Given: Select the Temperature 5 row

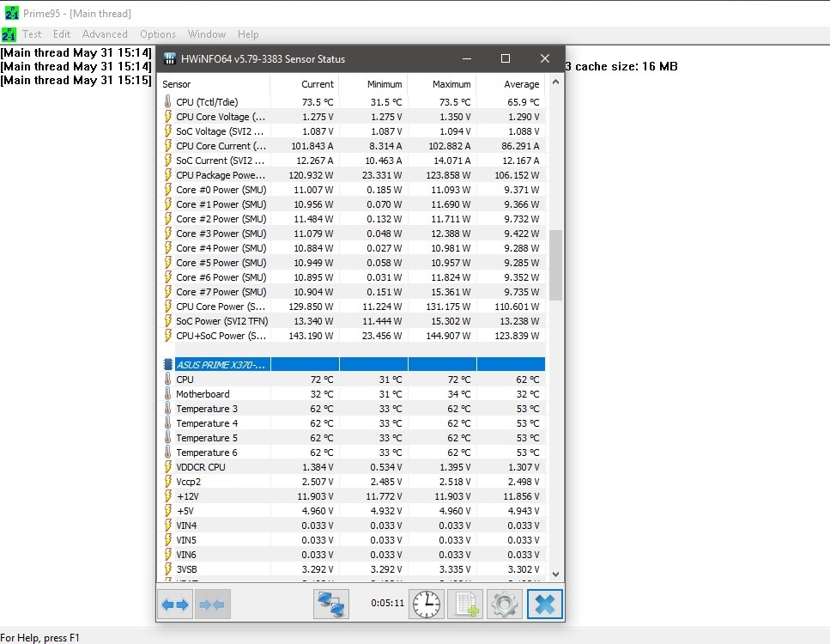Looking at the screenshot, I should [351, 438].
